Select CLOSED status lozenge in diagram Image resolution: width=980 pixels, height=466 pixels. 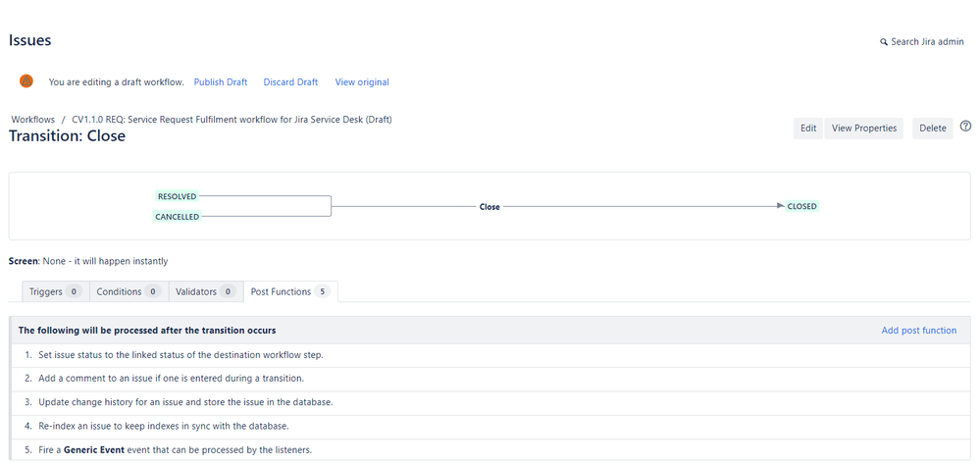coord(801,206)
